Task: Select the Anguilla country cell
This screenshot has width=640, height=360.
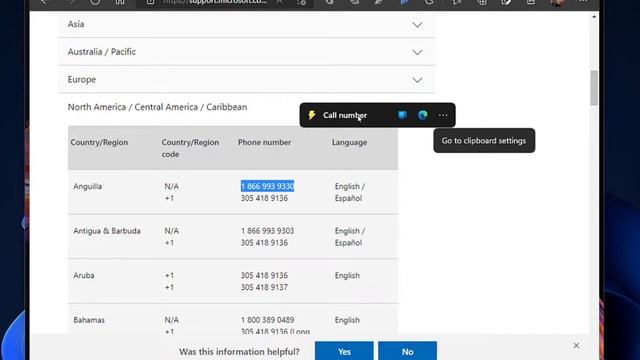Action: [x=88, y=186]
